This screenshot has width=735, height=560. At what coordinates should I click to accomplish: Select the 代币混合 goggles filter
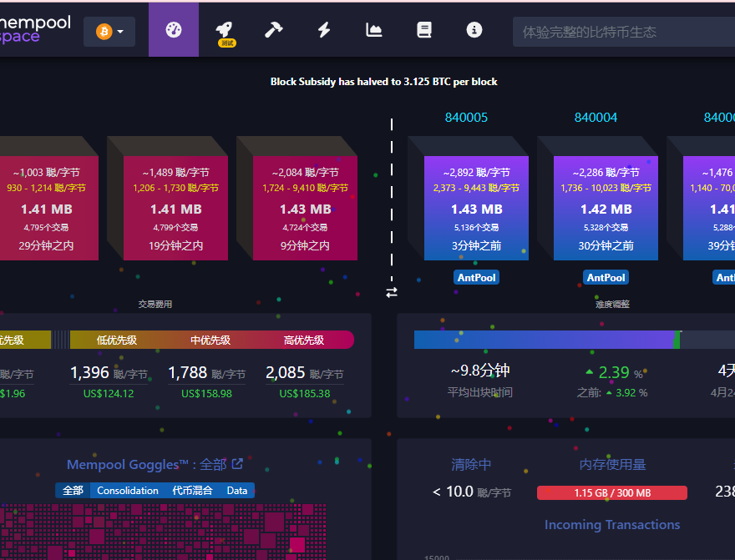pyautogui.click(x=192, y=490)
